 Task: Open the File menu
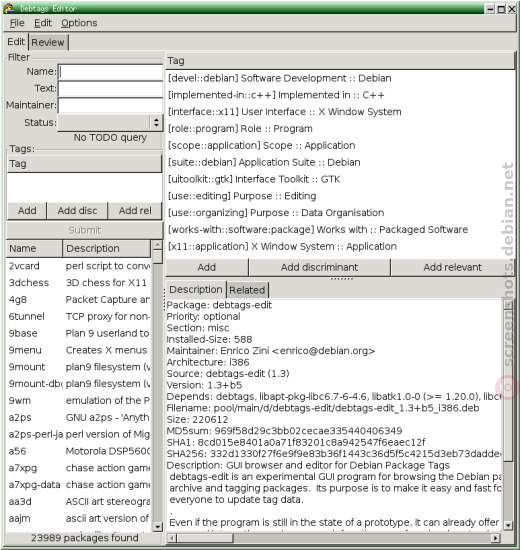pos(17,23)
